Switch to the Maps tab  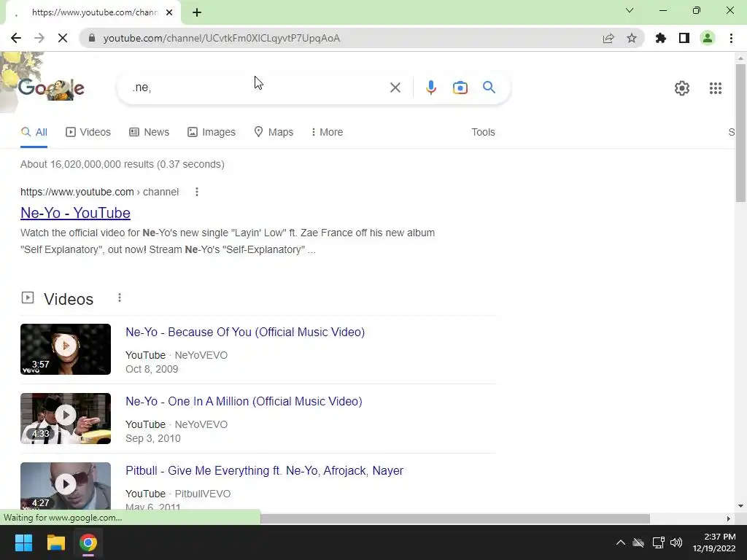tap(274, 132)
